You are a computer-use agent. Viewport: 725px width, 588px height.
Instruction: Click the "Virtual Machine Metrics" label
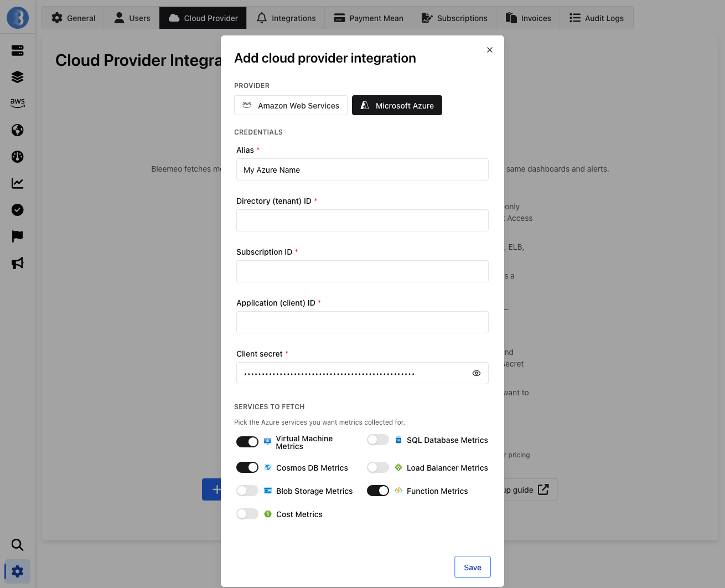(x=304, y=442)
